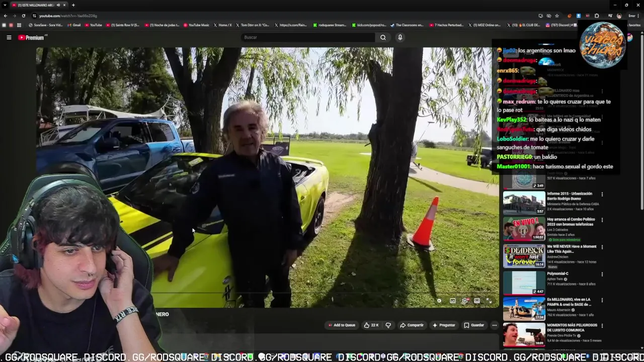Viewport: 644px width, 362px height.
Task: Click the crossed-eye tracking protection icon
Action: (x=549, y=16)
